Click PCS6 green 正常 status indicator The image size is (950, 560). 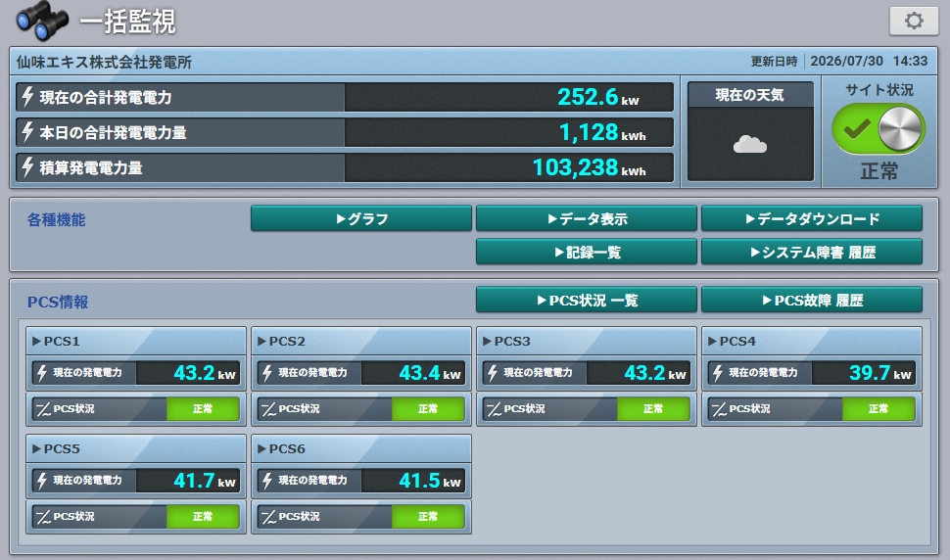[428, 517]
